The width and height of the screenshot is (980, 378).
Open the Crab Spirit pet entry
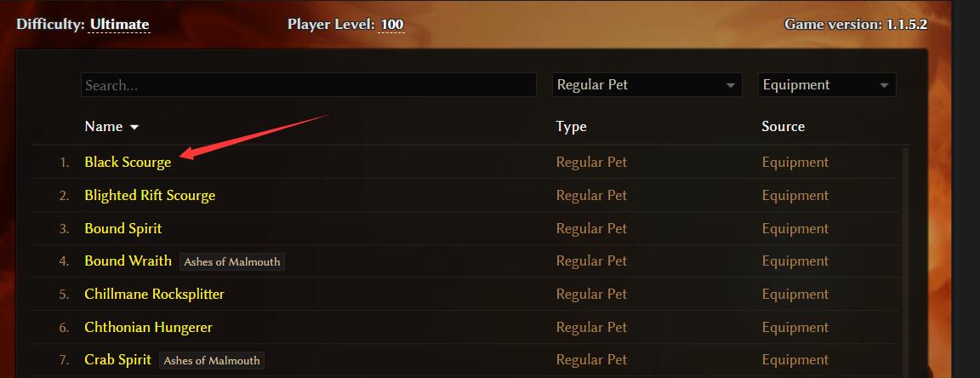118,360
